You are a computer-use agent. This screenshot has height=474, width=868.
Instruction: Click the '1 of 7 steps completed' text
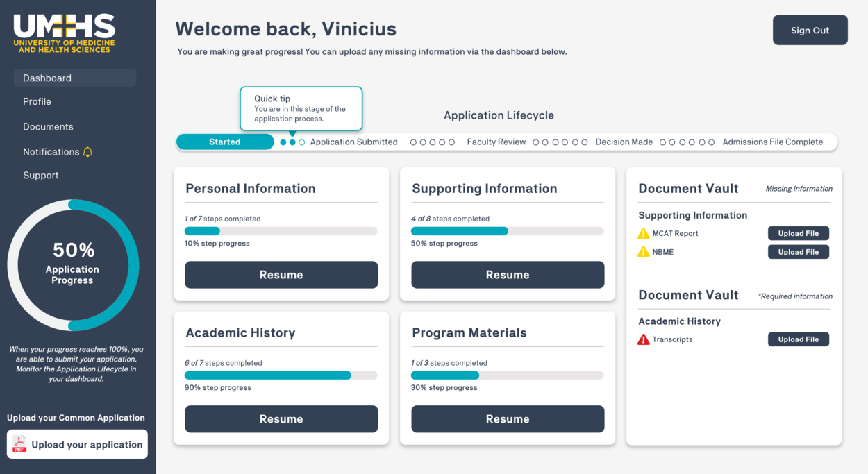(223, 219)
